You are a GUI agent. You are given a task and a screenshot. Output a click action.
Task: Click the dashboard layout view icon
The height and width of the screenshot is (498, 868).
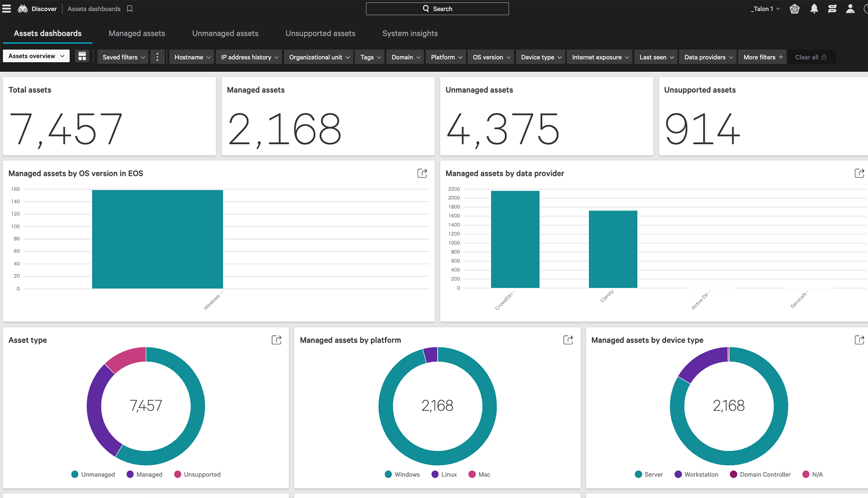click(82, 56)
